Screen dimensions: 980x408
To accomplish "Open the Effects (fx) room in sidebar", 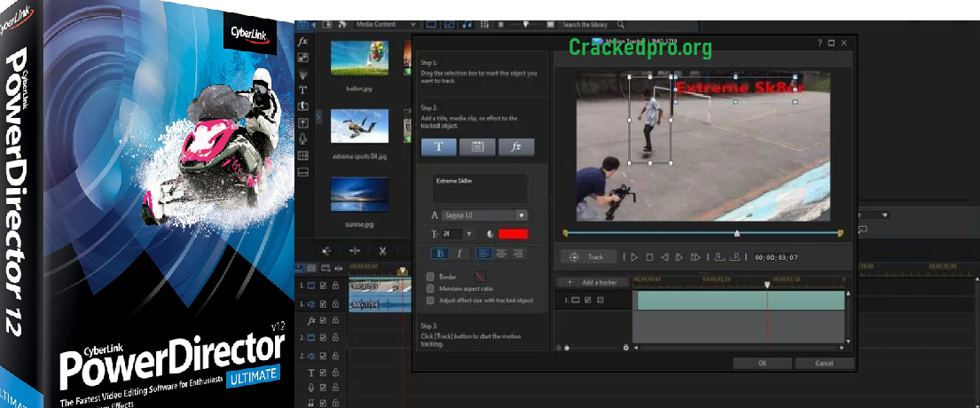I will tap(303, 42).
